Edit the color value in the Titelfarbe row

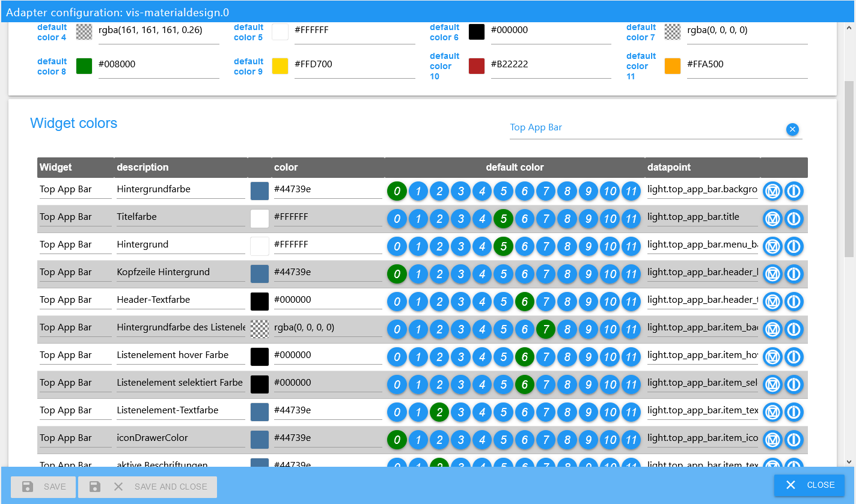pyautogui.click(x=328, y=217)
